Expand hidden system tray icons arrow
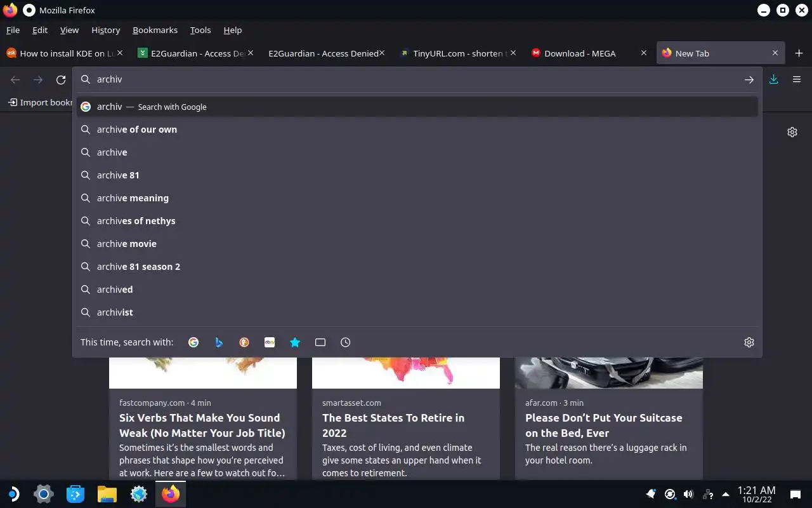 [x=726, y=494]
